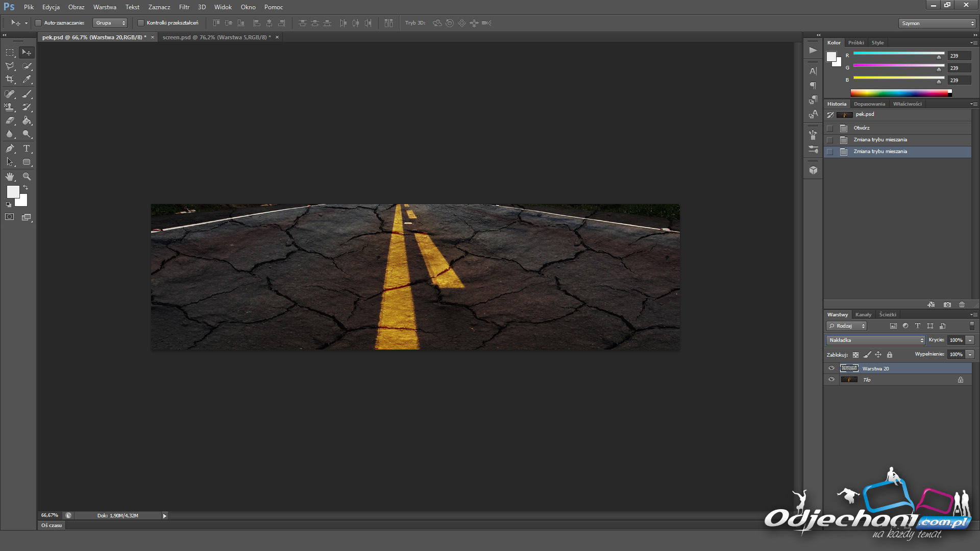This screenshot has width=980, height=551.
Task: Open the Obraz menu
Action: point(76,7)
